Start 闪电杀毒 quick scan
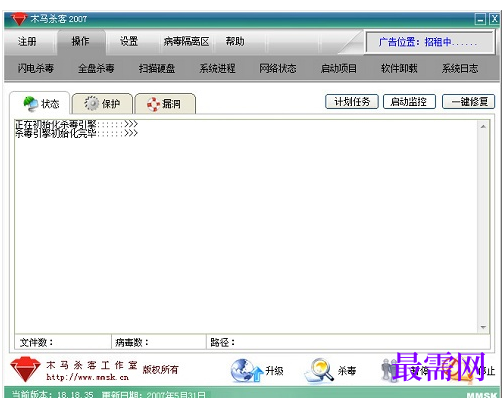This screenshot has width=504, height=398. coord(36,69)
